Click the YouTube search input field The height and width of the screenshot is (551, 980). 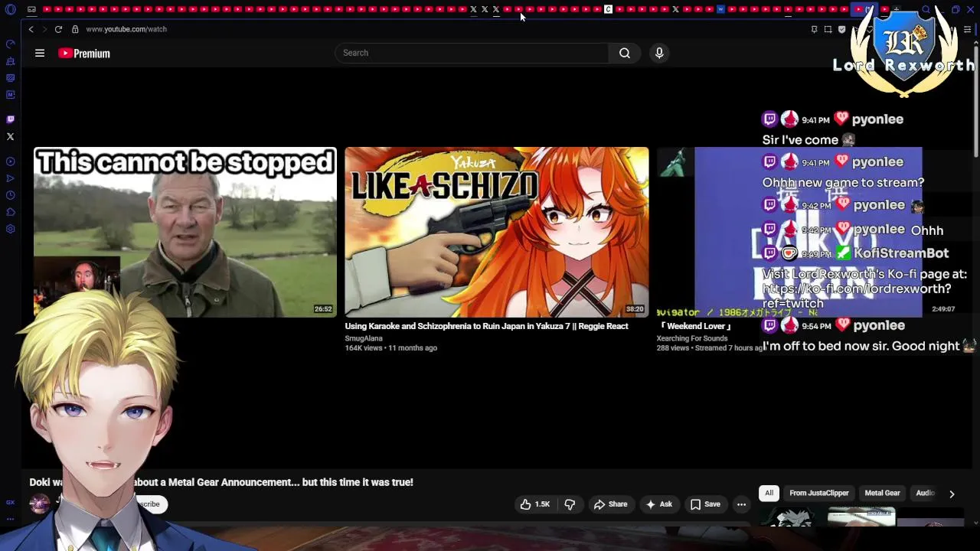coord(472,53)
